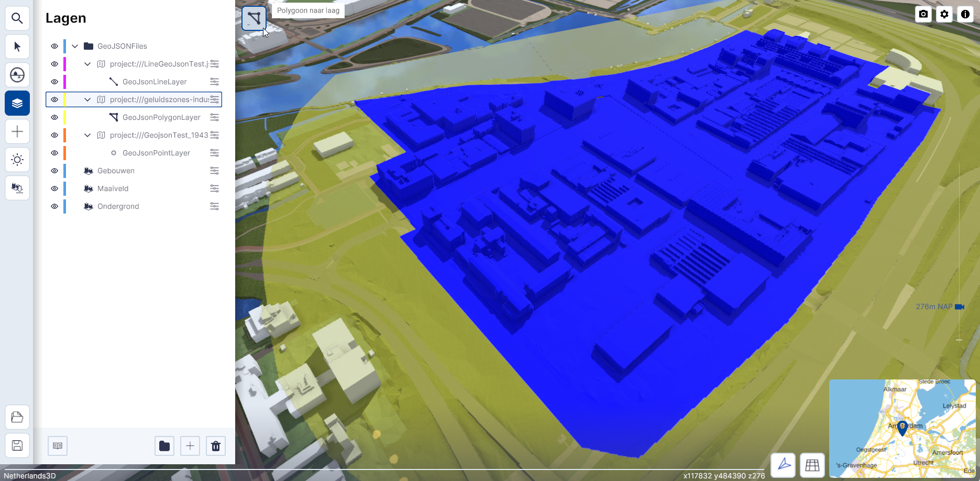Viewport: 980px width, 481px height.
Task: Hide the Maaiveld layer
Action: pyautogui.click(x=54, y=188)
